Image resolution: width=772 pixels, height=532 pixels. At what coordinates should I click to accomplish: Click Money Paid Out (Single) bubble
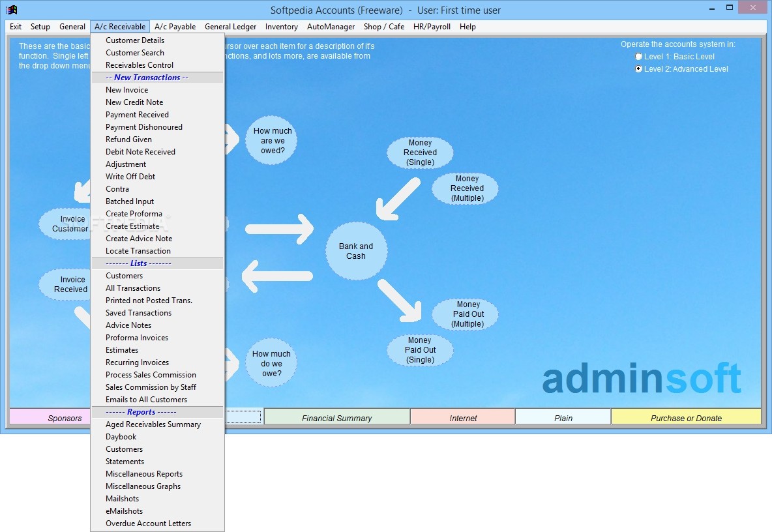pyautogui.click(x=420, y=350)
